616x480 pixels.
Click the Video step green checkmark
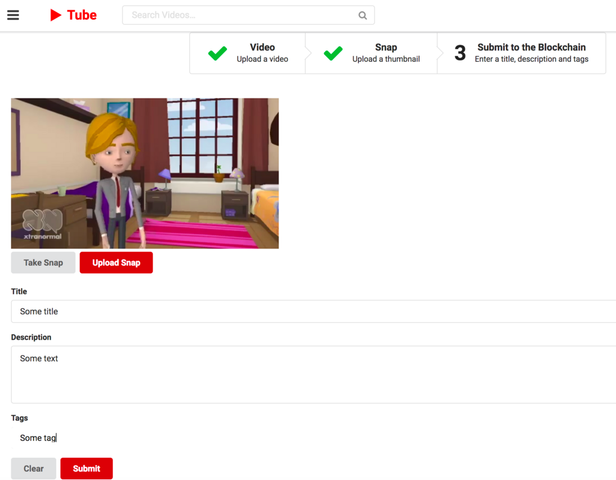pos(217,53)
